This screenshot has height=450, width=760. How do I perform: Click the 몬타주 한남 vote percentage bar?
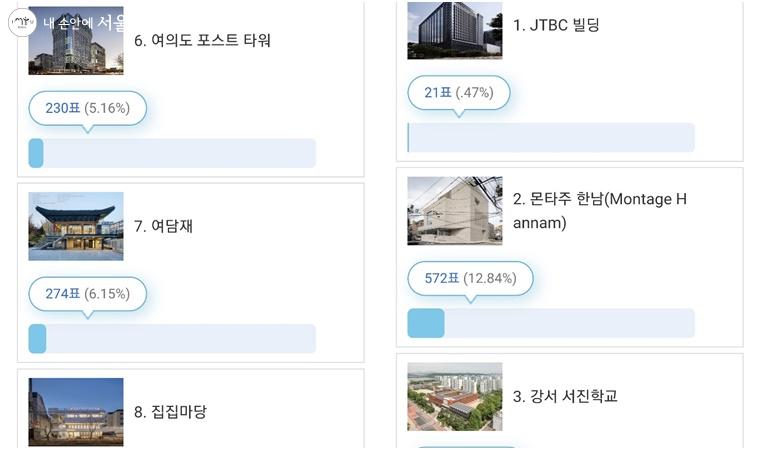551,323
